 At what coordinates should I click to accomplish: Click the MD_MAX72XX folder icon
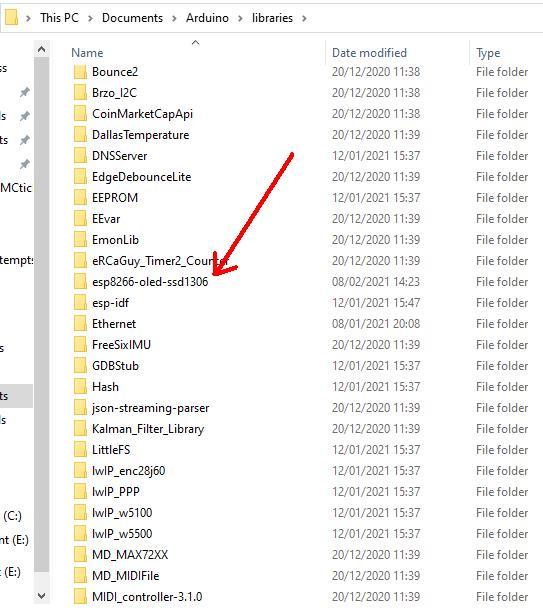[x=80, y=555]
